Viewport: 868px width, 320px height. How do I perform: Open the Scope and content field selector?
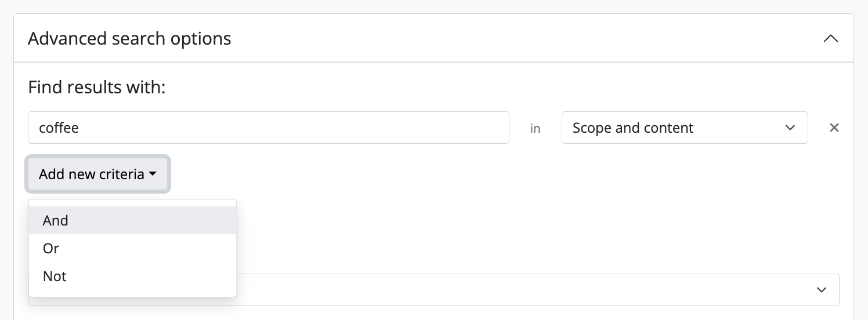click(684, 128)
